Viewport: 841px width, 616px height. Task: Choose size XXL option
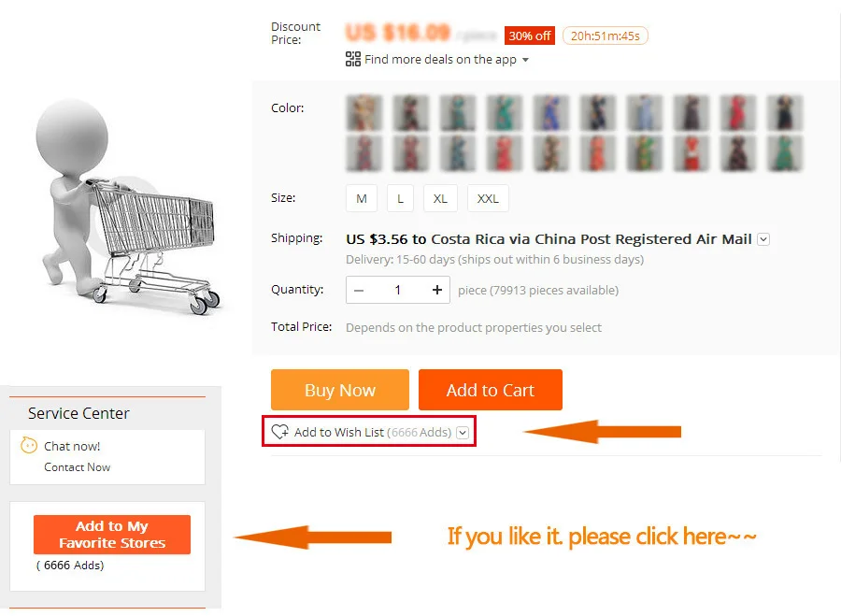(x=488, y=198)
